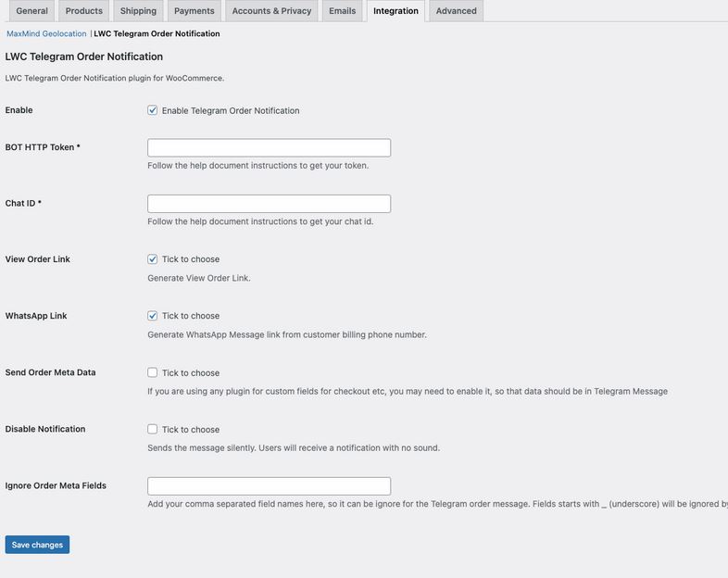The width and height of the screenshot is (728, 578).
Task: Select LWC Telegram Order Notification sub-section
Action: [157, 33]
